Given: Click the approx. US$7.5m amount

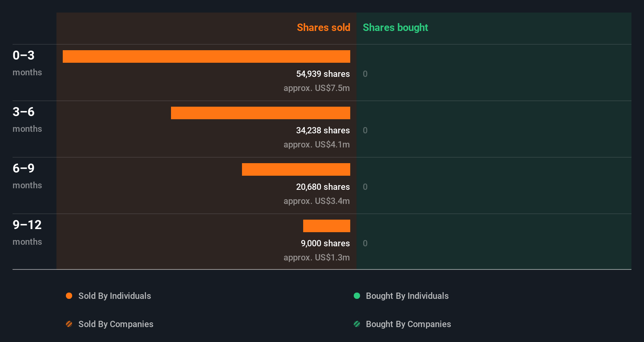Looking at the screenshot, I should coord(317,88).
